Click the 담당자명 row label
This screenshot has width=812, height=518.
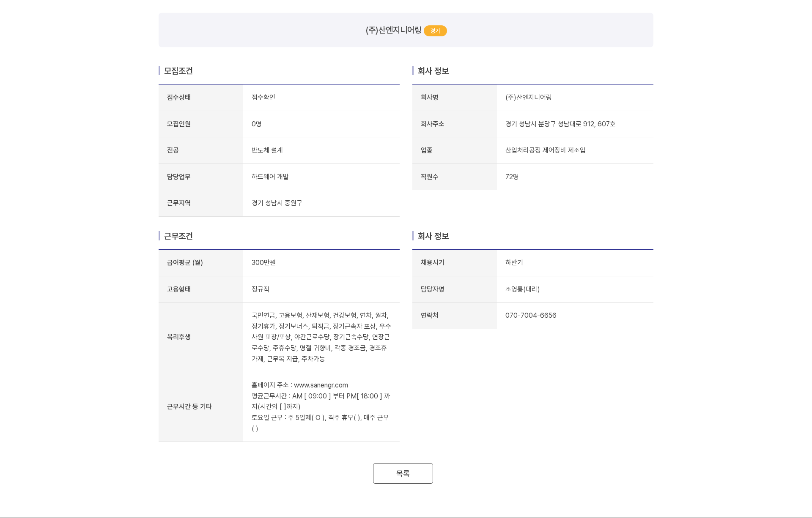(432, 289)
